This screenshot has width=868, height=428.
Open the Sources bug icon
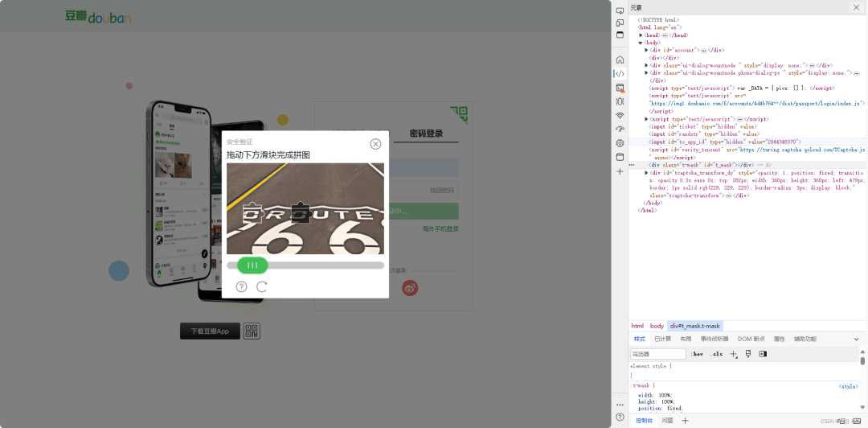[x=620, y=101]
